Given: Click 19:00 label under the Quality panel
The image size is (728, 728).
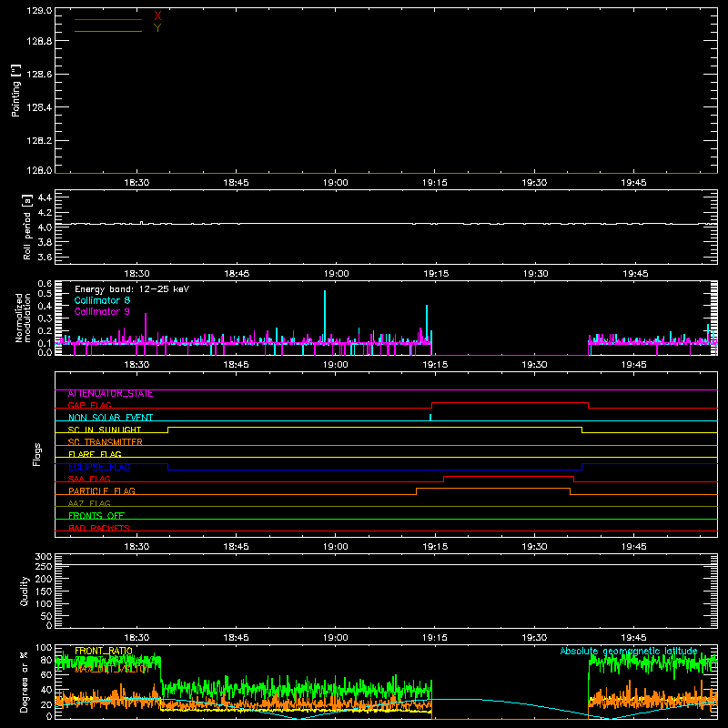Looking at the screenshot, I should click(335, 638).
